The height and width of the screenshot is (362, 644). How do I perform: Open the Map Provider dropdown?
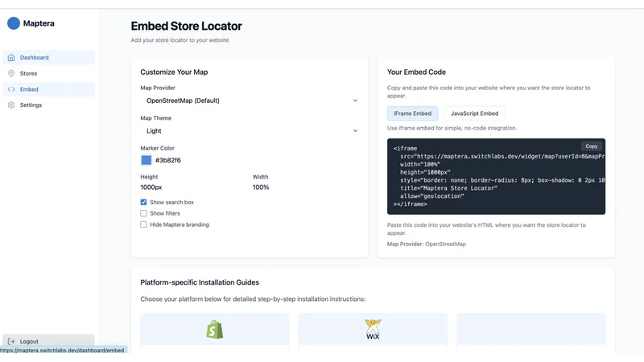coord(250,101)
